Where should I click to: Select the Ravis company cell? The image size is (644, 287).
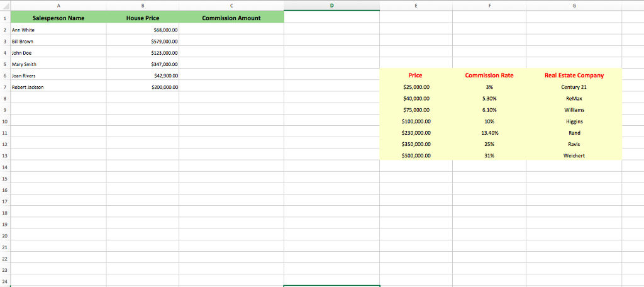coord(574,144)
